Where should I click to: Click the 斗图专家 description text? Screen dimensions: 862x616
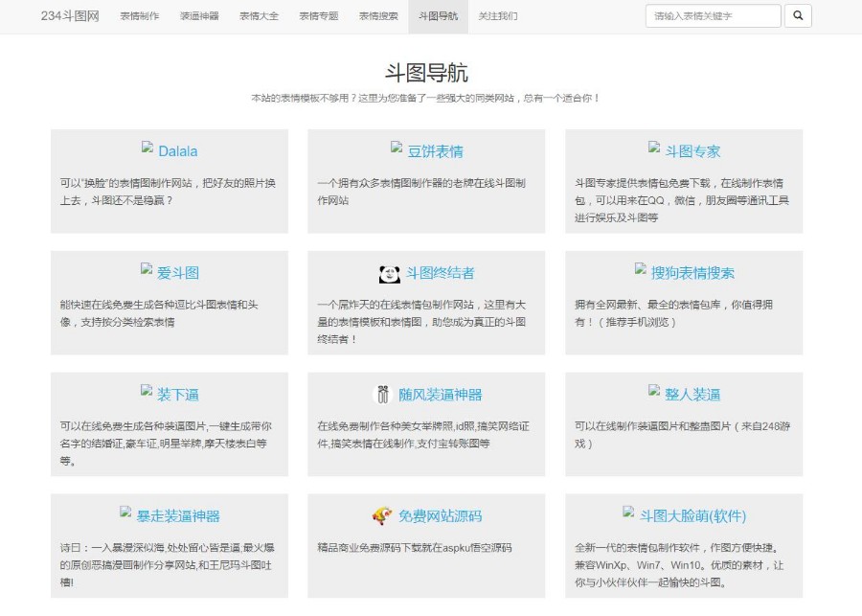click(x=682, y=200)
